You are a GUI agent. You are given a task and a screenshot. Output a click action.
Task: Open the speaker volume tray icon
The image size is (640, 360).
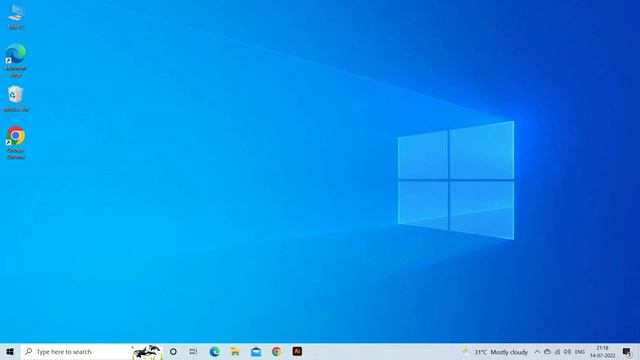[567, 351]
